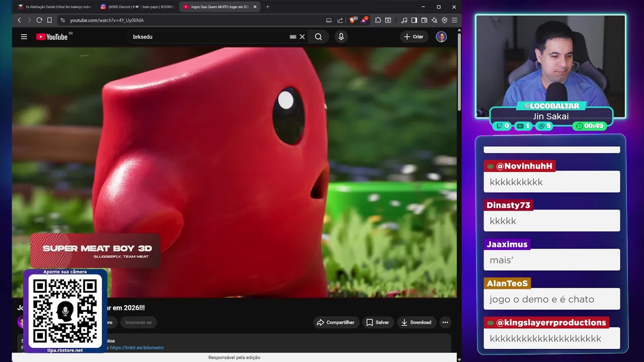Click the @NovinhuhH chat username
The height and width of the screenshot is (362, 644).
(x=519, y=166)
